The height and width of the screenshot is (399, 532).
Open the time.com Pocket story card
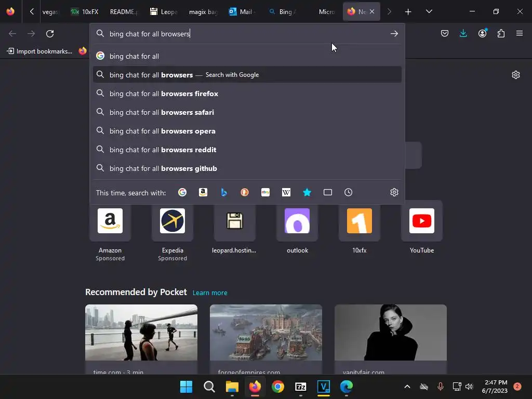(141, 339)
